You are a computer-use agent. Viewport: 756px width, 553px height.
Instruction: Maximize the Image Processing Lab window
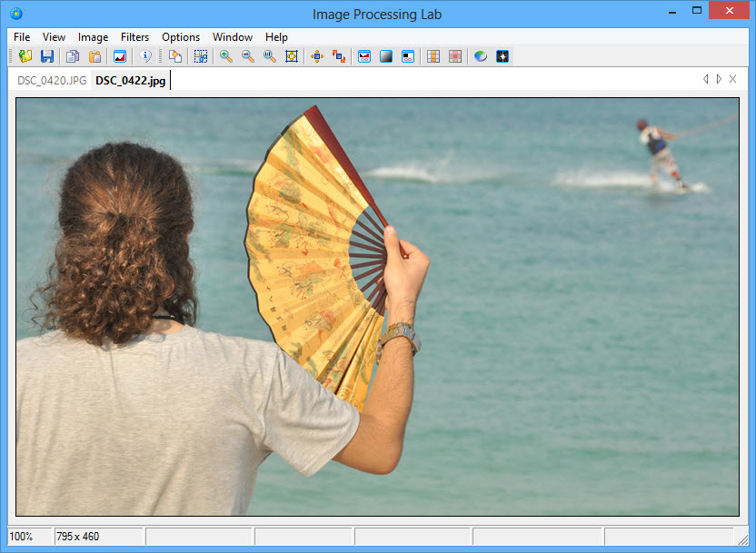pyautogui.click(x=697, y=11)
